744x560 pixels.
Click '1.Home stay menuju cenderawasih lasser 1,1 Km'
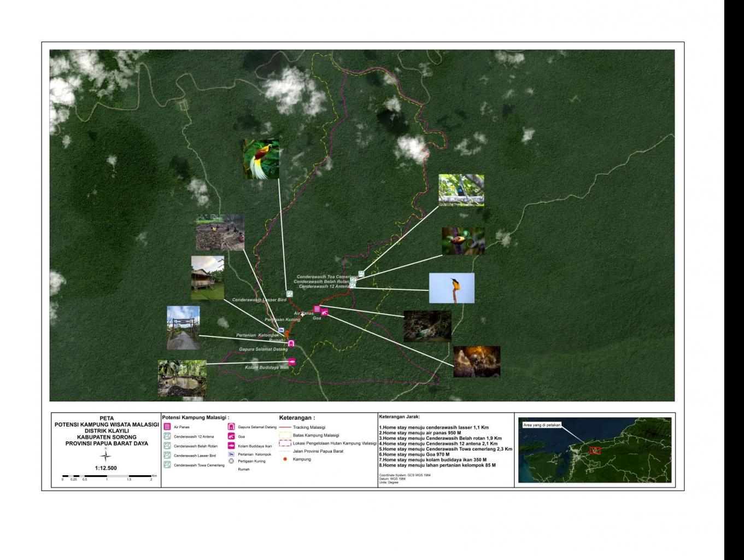[433, 428]
